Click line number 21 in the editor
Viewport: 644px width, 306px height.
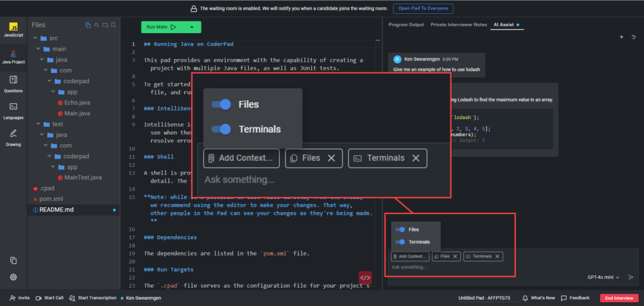(x=132, y=269)
